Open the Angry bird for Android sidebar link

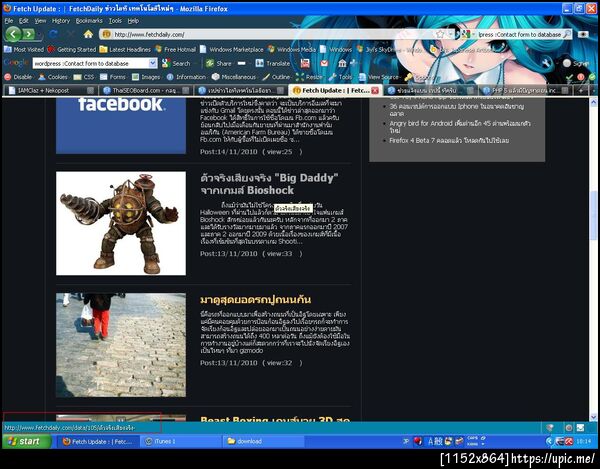[460, 127]
